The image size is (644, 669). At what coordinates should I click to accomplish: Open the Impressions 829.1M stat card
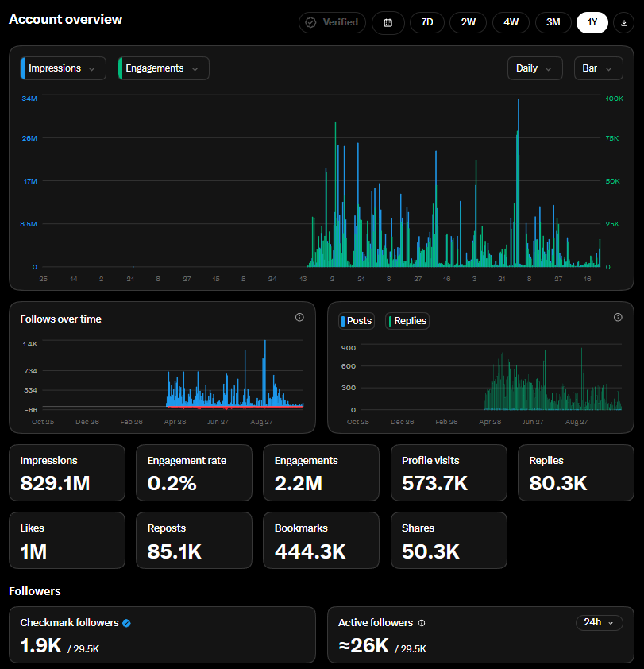pos(67,473)
